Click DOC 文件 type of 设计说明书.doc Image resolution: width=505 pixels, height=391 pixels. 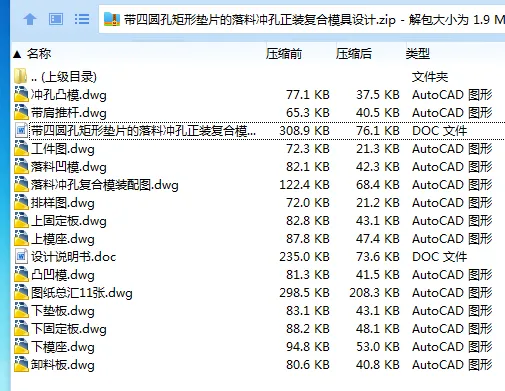[440, 257]
